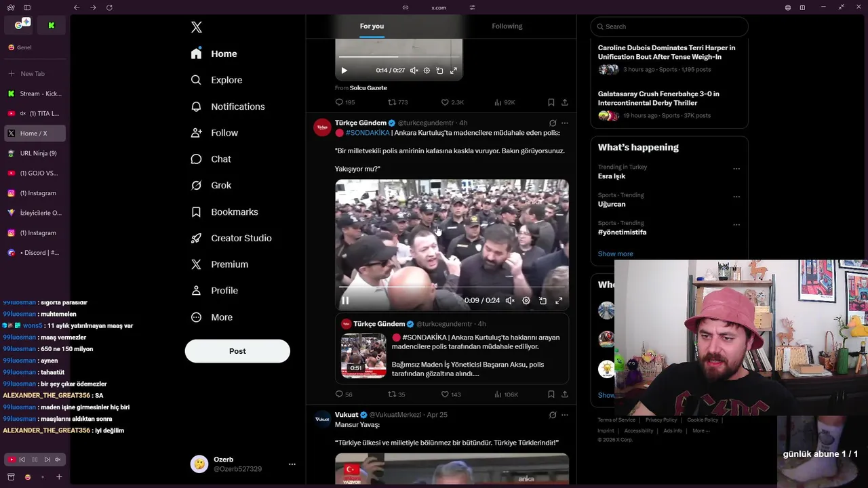This screenshot has height=488, width=868.
Task: Open picture-in-picture on top 0:27 video
Action: 439,70
